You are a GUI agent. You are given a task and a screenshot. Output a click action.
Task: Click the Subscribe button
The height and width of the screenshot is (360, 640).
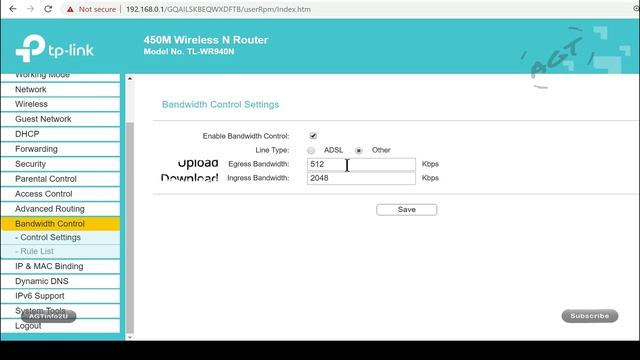click(590, 316)
